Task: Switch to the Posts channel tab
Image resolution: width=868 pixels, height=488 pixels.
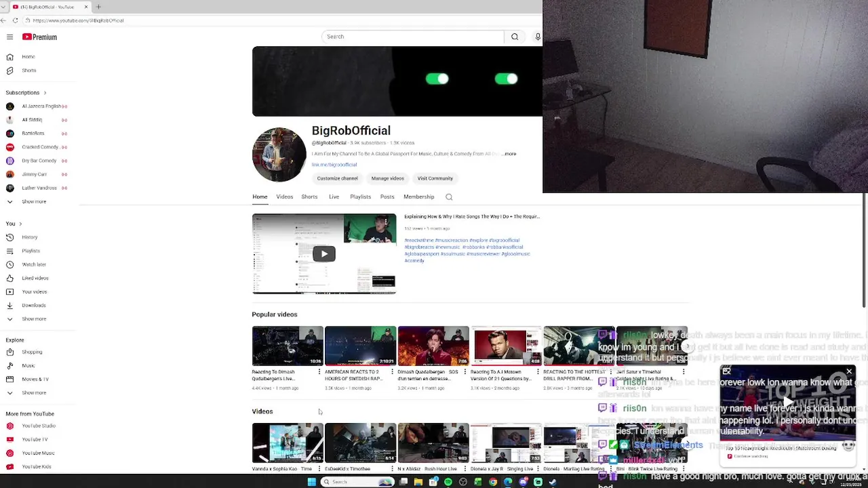Action: 387,197
